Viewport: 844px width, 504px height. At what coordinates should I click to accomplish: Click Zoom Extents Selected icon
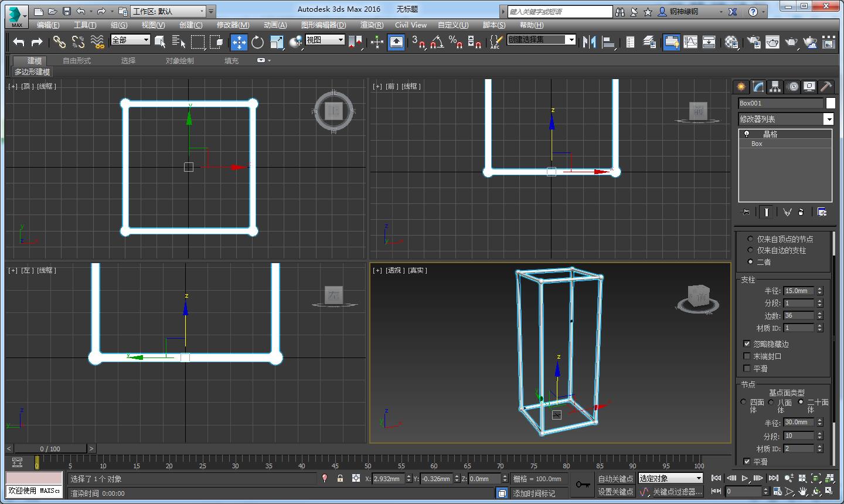click(815, 478)
